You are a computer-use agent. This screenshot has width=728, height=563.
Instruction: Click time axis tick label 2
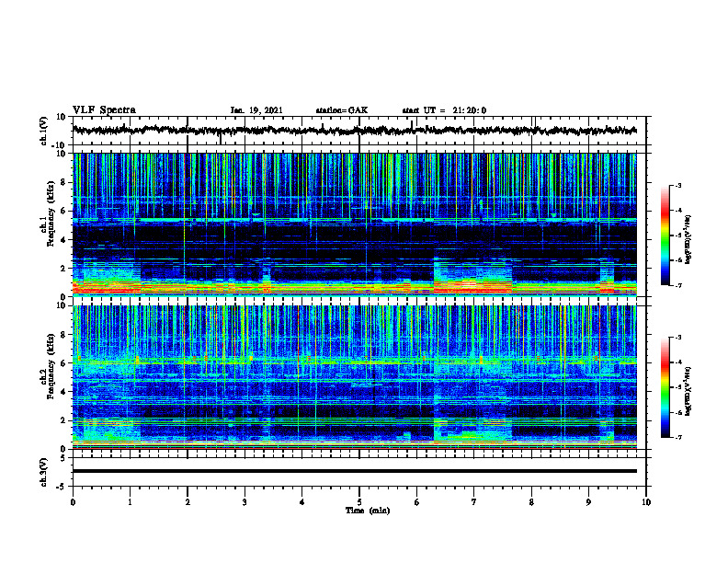[188, 502]
